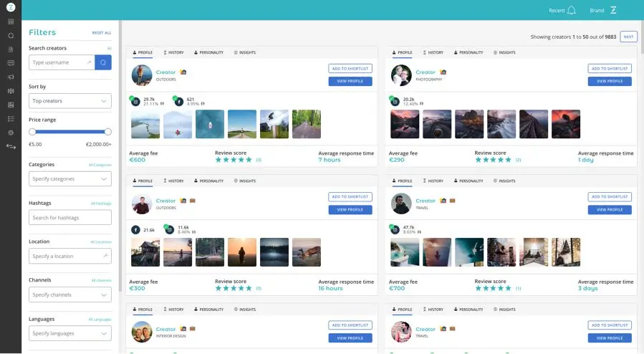The width and height of the screenshot is (644, 354).
Task: Open the Specify channels dropdown
Action: pos(69,295)
